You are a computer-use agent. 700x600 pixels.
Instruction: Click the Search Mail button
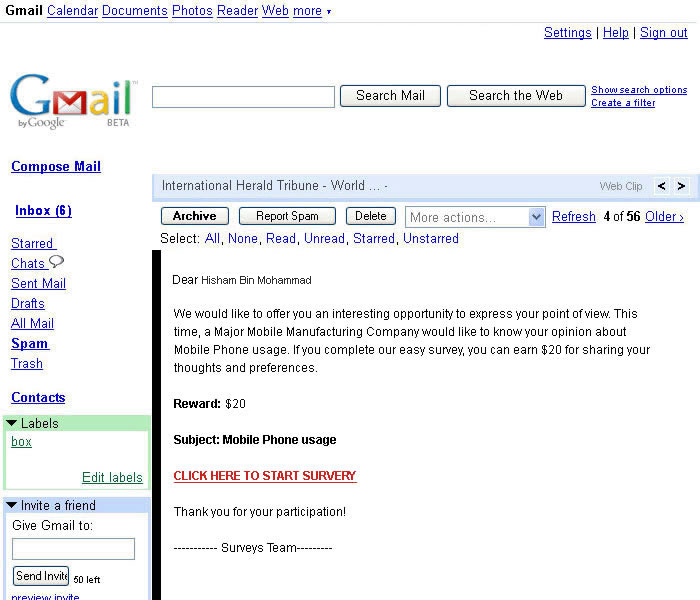390,96
